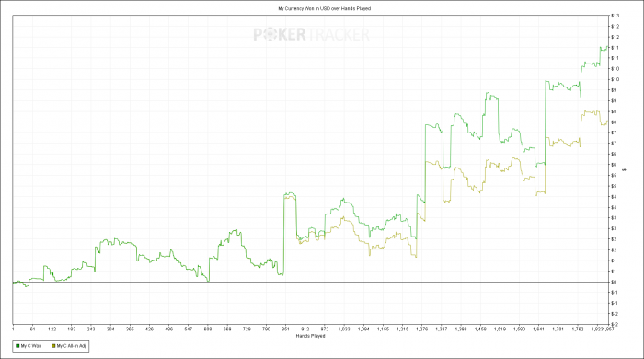Click the $13 value on the y-axis

(x=615, y=16)
